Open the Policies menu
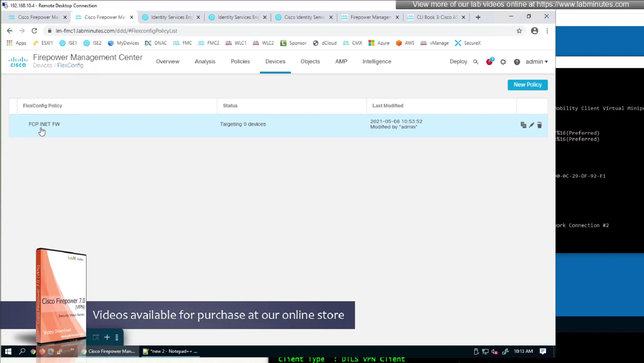 (240, 62)
